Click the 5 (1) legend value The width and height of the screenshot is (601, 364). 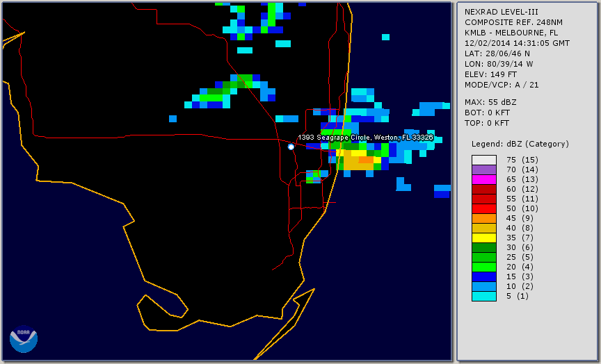click(x=518, y=296)
